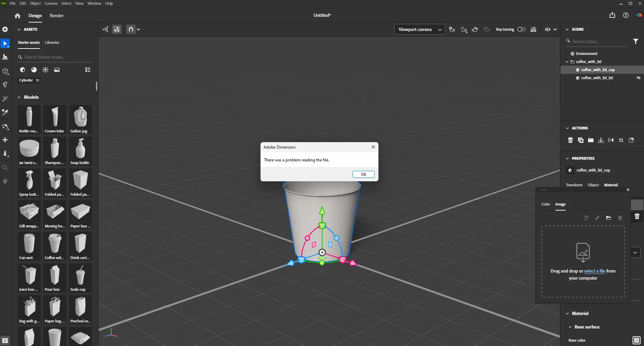Image resolution: width=644 pixels, height=346 pixels.
Task: Close the Adobe Dimension error dialog
Action: (373, 147)
